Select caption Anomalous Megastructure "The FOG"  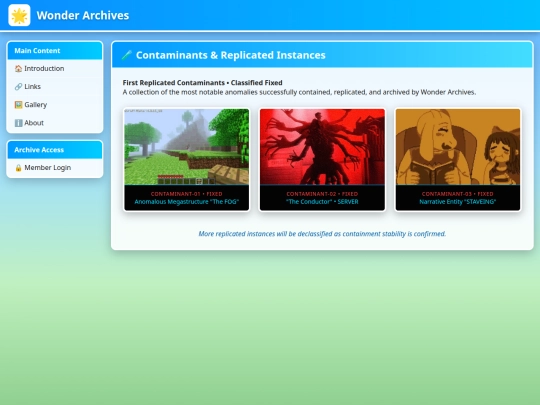point(187,202)
